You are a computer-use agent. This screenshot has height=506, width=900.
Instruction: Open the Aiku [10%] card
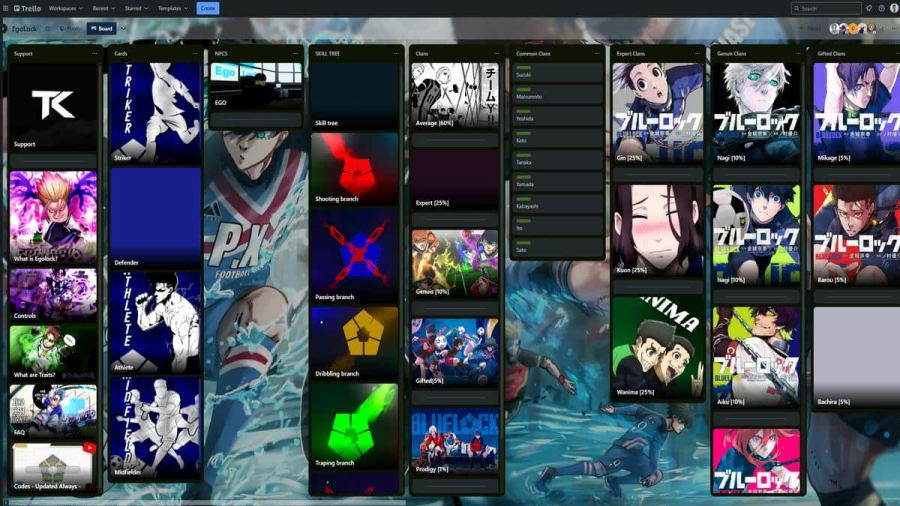[x=757, y=357]
